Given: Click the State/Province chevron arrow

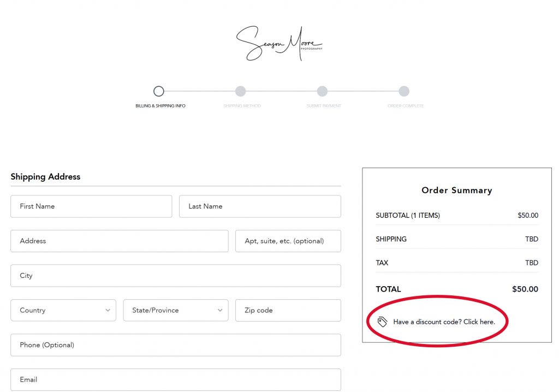Looking at the screenshot, I should point(220,310).
